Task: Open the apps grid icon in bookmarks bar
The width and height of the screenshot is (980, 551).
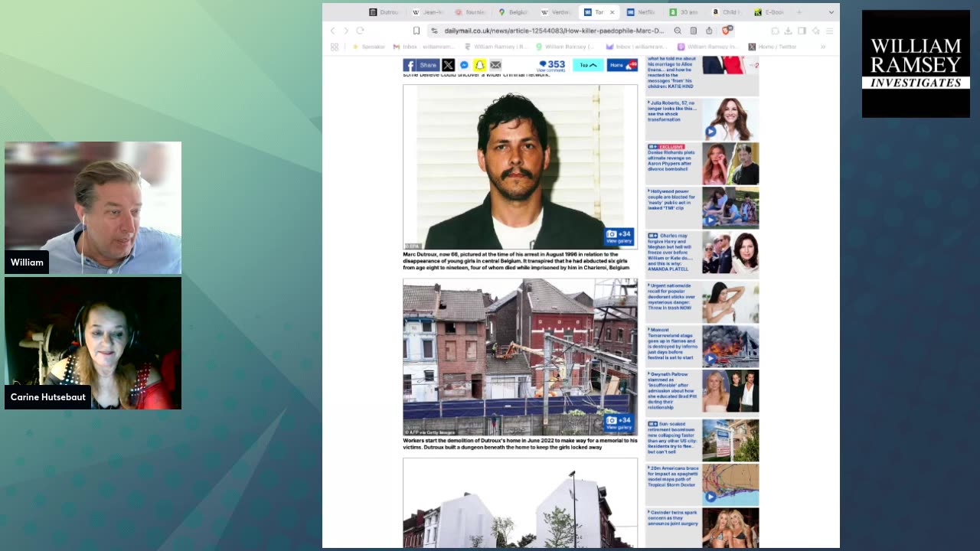Action: [x=335, y=47]
